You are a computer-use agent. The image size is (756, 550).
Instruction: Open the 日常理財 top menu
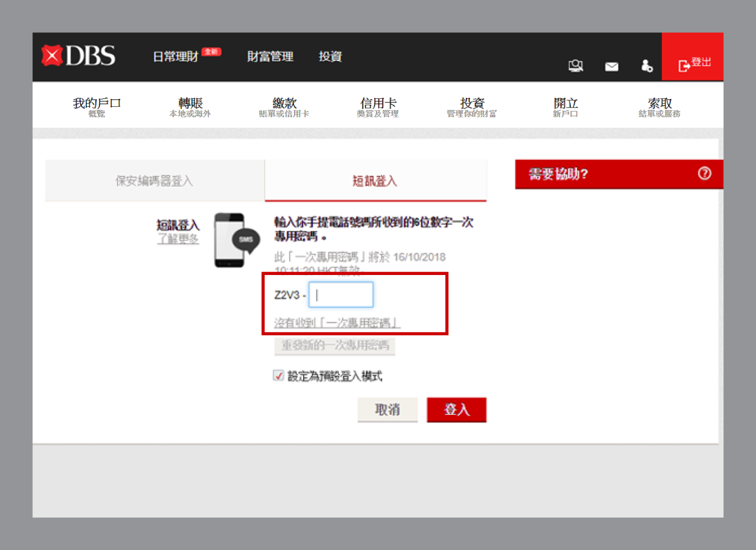coord(176,56)
